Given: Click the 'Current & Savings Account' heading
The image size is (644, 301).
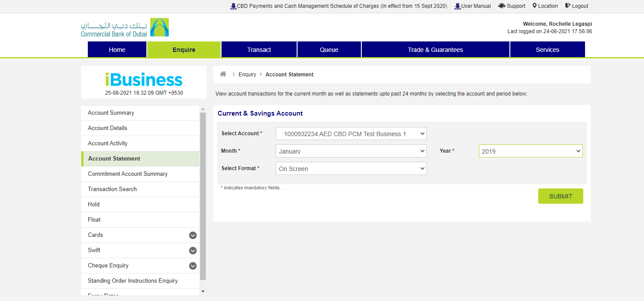Looking at the screenshot, I should click(260, 113).
